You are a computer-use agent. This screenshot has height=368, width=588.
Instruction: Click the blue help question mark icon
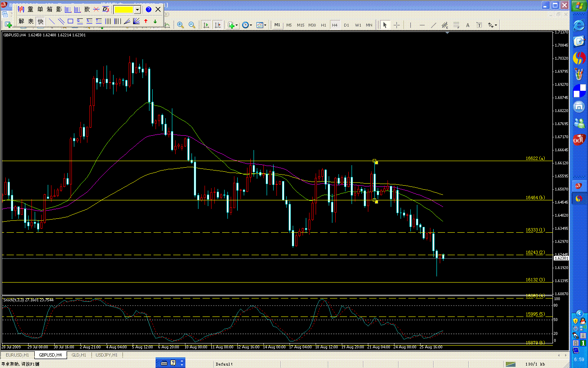pyautogui.click(x=149, y=9)
